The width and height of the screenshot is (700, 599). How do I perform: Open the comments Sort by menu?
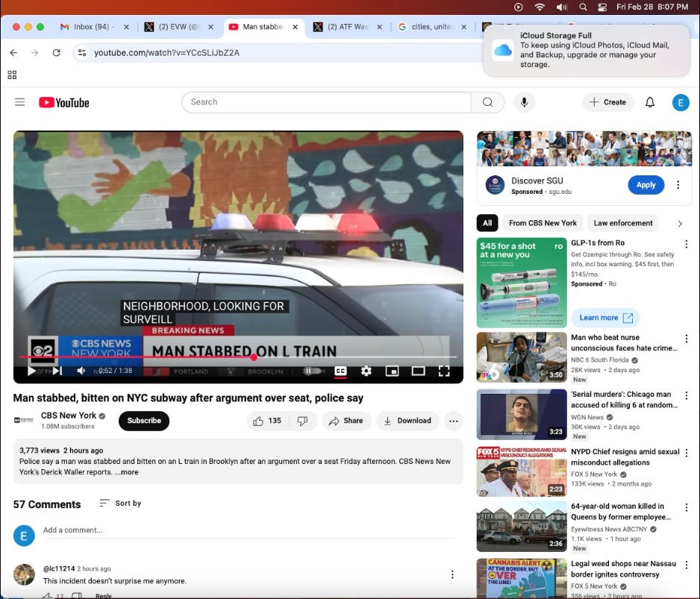[x=120, y=503]
